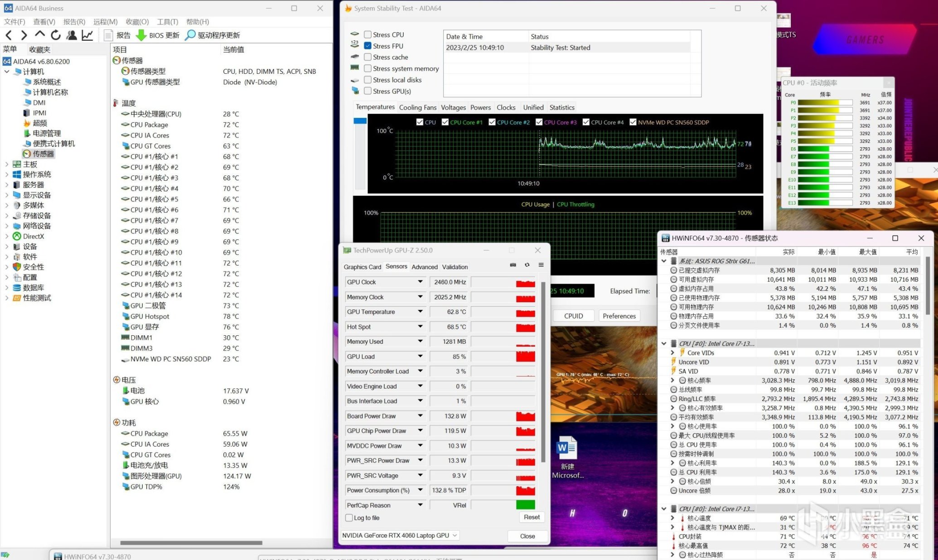The image size is (938, 560).
Task: Click the Preferences button
Action: click(619, 316)
